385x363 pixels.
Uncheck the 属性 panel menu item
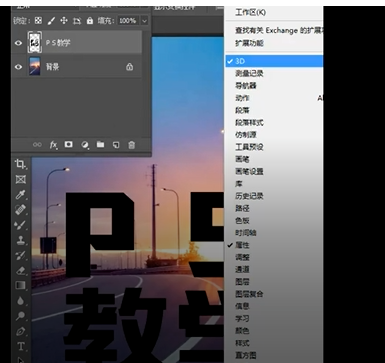tap(274, 245)
